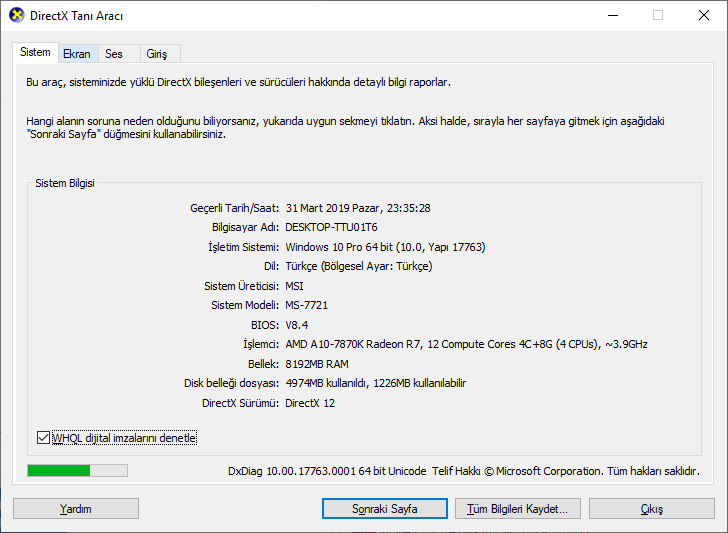This screenshot has height=533, width=728.
Task: Click the Yardım button
Action: coord(76,509)
